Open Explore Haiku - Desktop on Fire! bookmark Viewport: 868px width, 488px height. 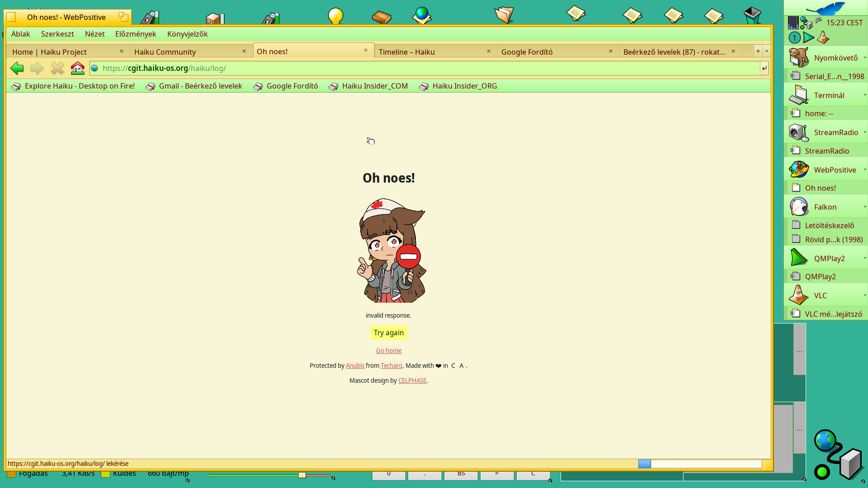tap(73, 86)
